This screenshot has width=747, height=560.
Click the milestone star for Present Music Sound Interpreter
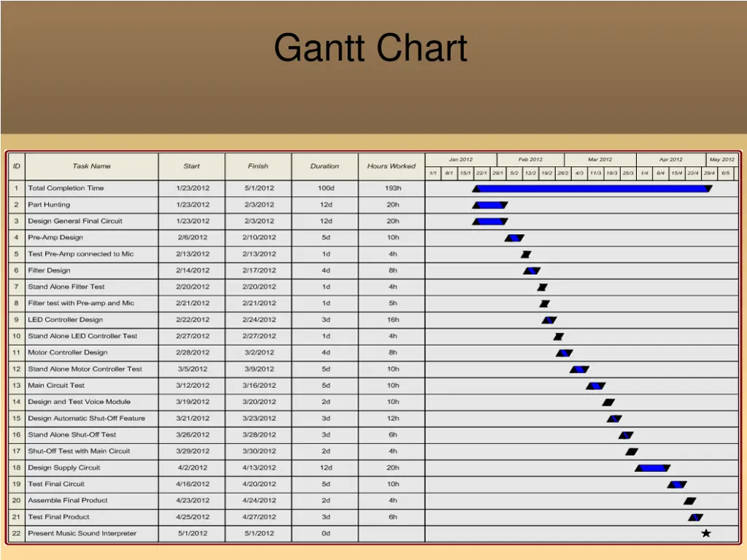pos(706,534)
